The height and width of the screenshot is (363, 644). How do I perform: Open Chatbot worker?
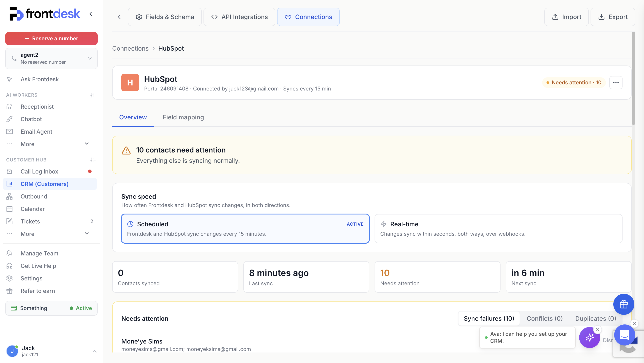tap(31, 119)
